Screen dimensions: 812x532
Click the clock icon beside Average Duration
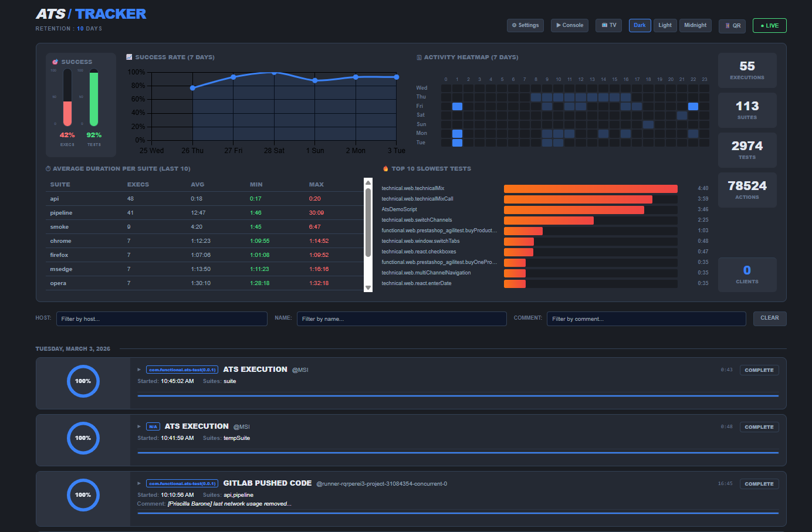[48, 168]
